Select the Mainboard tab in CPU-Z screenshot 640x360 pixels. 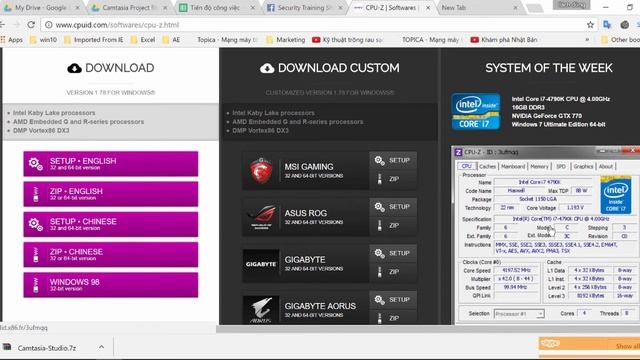click(x=513, y=167)
